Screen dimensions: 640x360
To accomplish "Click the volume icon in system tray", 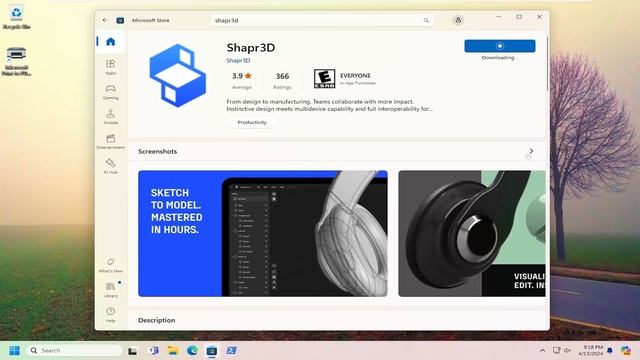I will (x=567, y=351).
